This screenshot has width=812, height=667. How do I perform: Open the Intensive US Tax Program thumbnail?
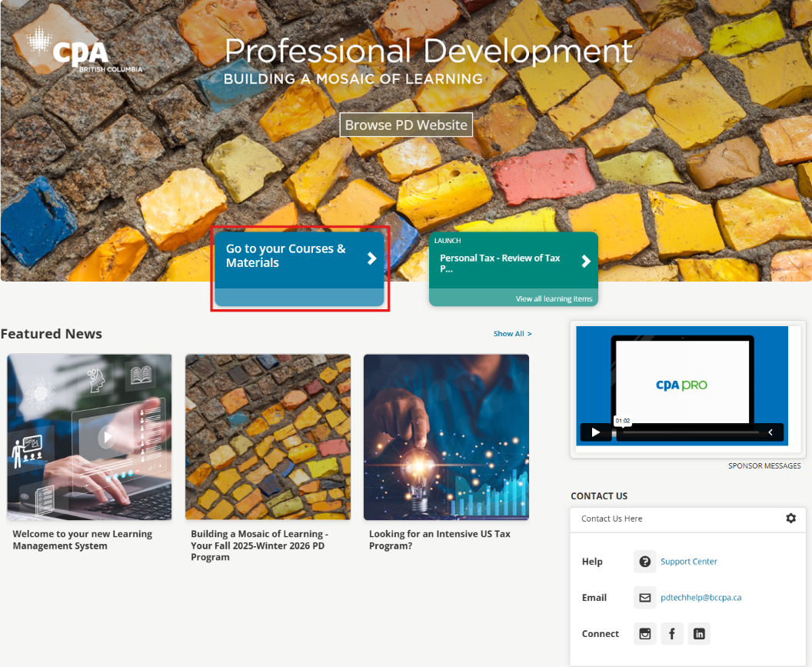point(446,437)
